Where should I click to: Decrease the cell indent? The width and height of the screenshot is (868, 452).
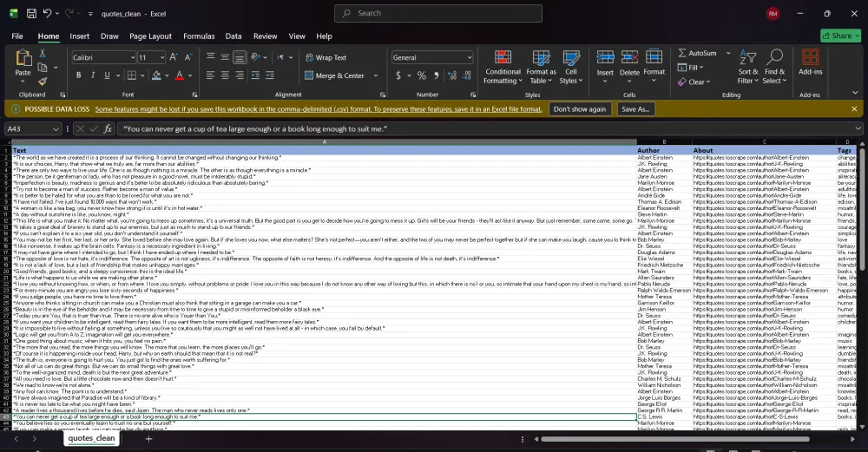255,75
